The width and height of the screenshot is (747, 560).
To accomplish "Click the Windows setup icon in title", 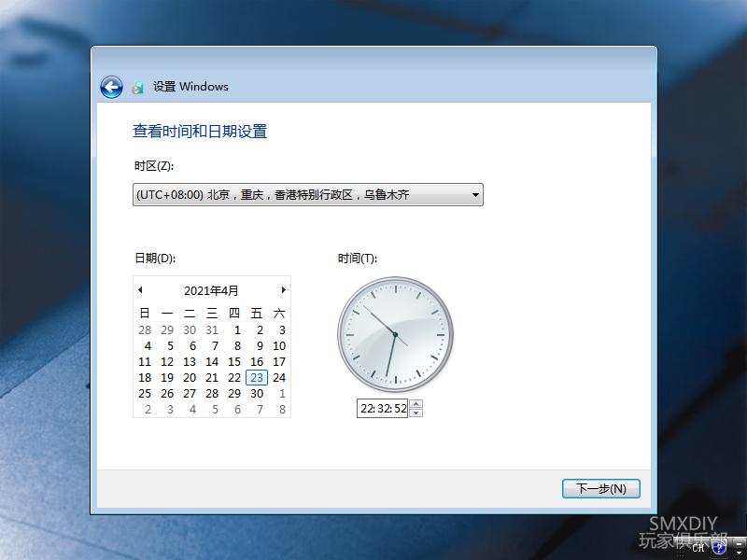I will click(137, 87).
